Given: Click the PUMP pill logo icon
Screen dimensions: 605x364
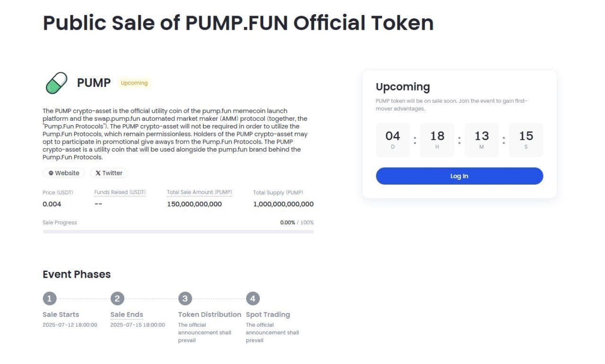Looking at the screenshot, I should coord(57,83).
